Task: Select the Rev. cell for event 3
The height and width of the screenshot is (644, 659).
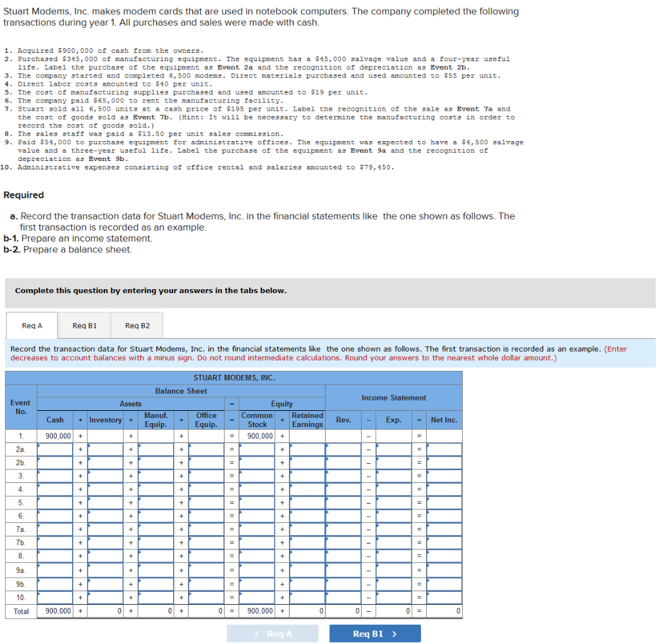Action: click(x=344, y=476)
